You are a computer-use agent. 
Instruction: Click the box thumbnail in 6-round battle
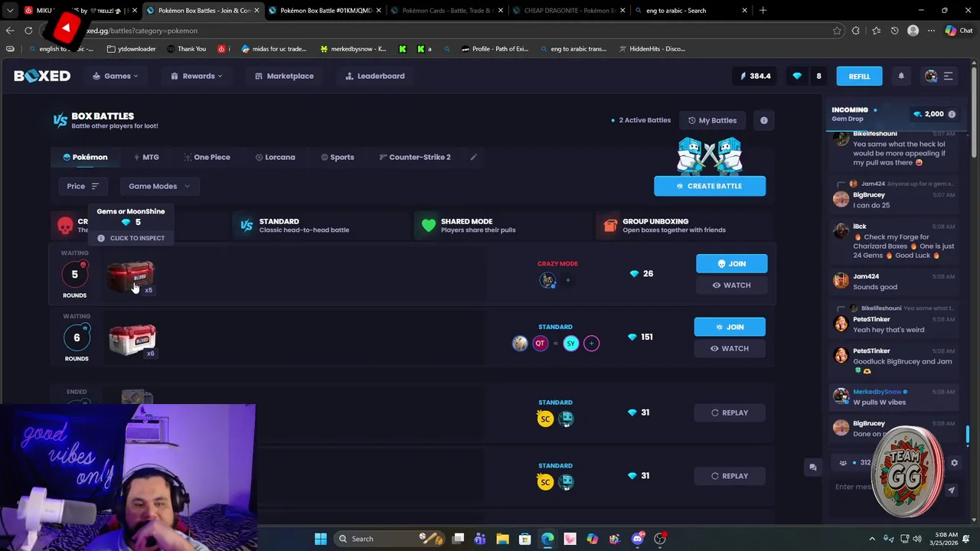(x=132, y=340)
